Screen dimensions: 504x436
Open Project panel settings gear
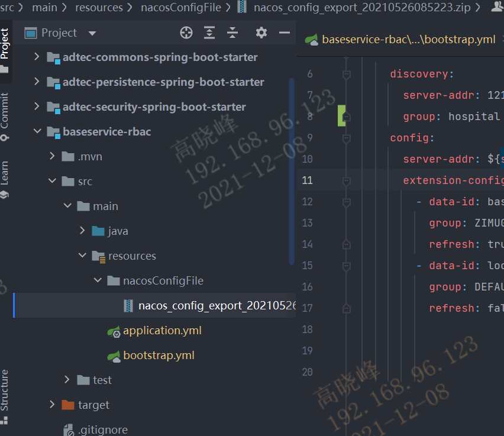(261, 33)
